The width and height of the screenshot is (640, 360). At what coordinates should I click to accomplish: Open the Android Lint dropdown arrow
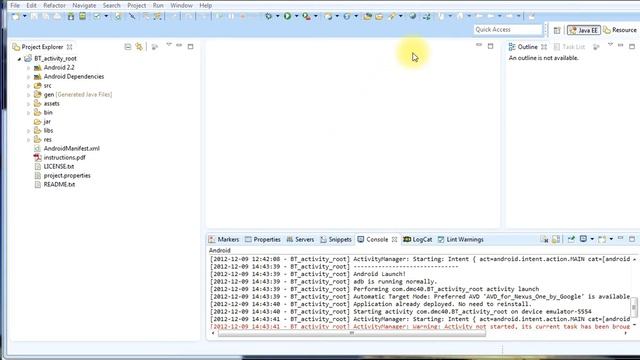point(106,16)
